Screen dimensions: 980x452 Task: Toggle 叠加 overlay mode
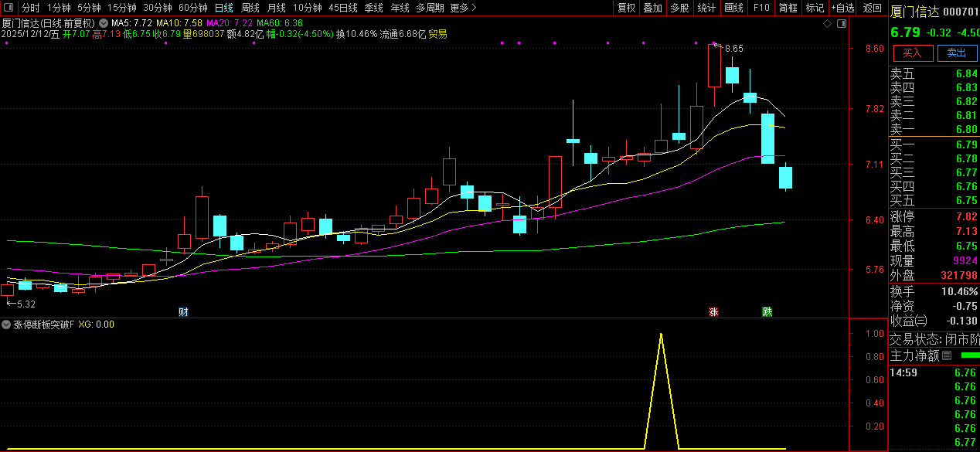coord(652,8)
